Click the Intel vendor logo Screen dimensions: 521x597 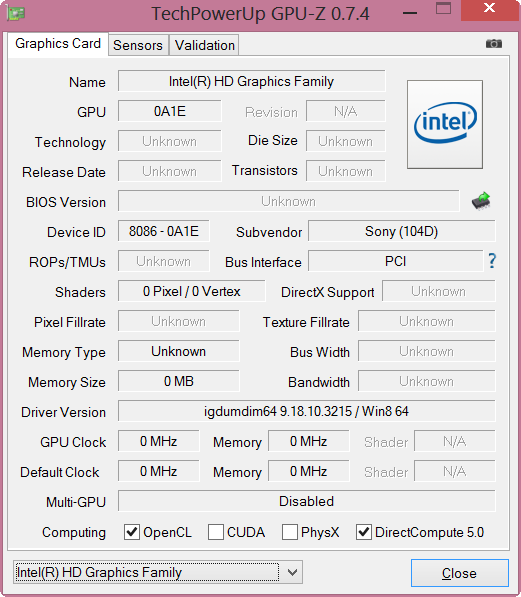[445, 124]
